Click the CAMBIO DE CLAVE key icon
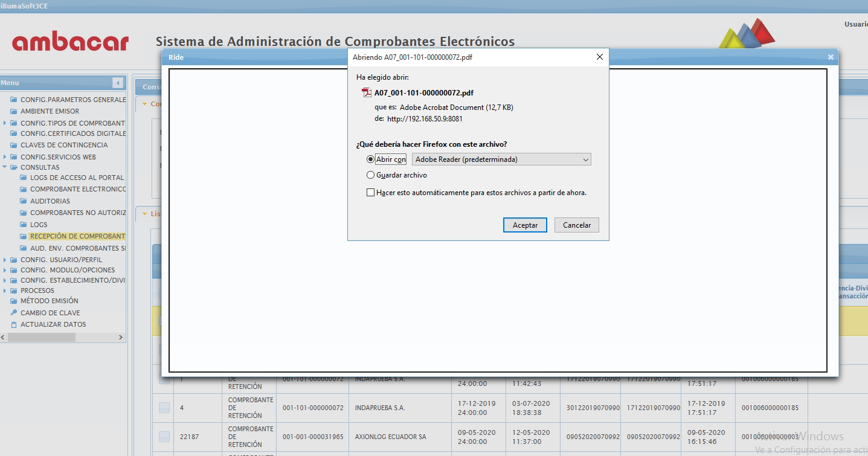 point(14,313)
